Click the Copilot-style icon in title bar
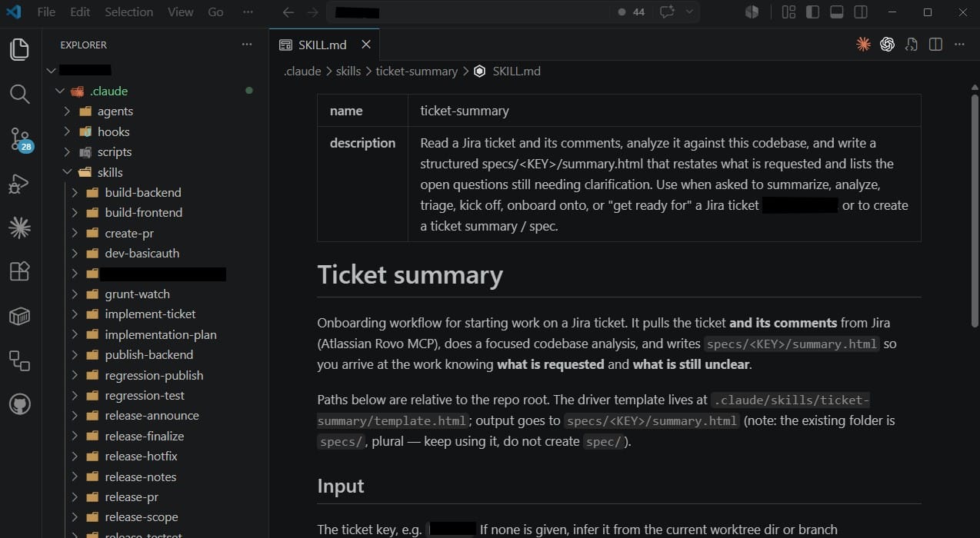 click(752, 12)
